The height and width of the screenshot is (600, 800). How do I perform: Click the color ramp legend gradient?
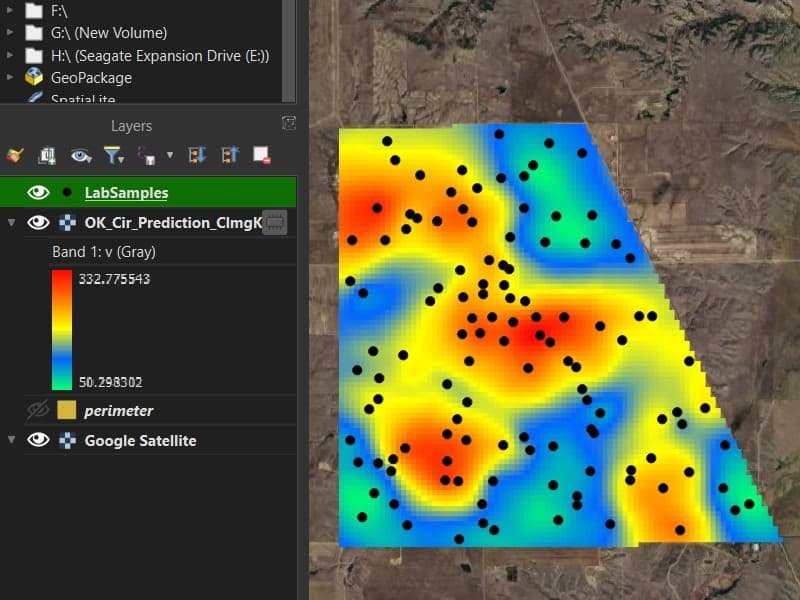(x=62, y=330)
